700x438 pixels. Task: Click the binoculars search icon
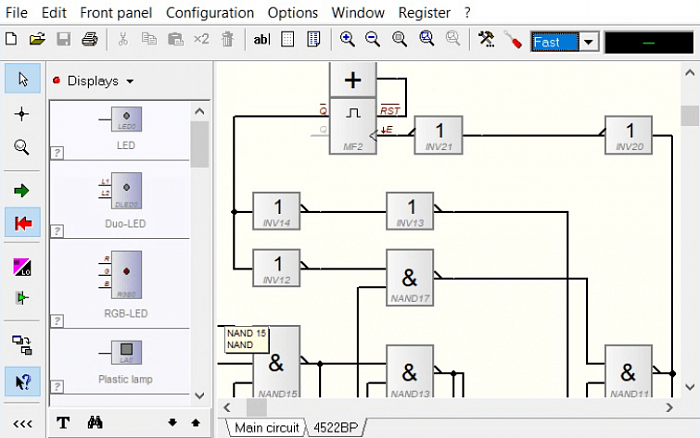pyautogui.click(x=95, y=422)
